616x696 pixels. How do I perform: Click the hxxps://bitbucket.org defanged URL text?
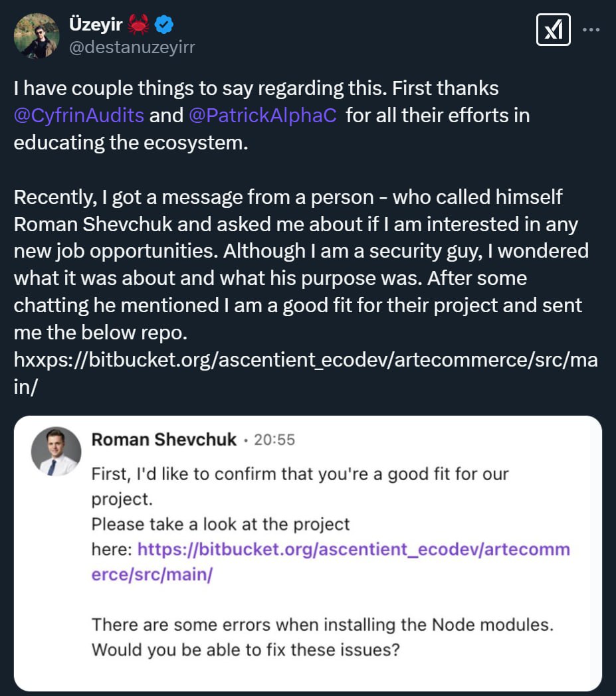coord(305,360)
